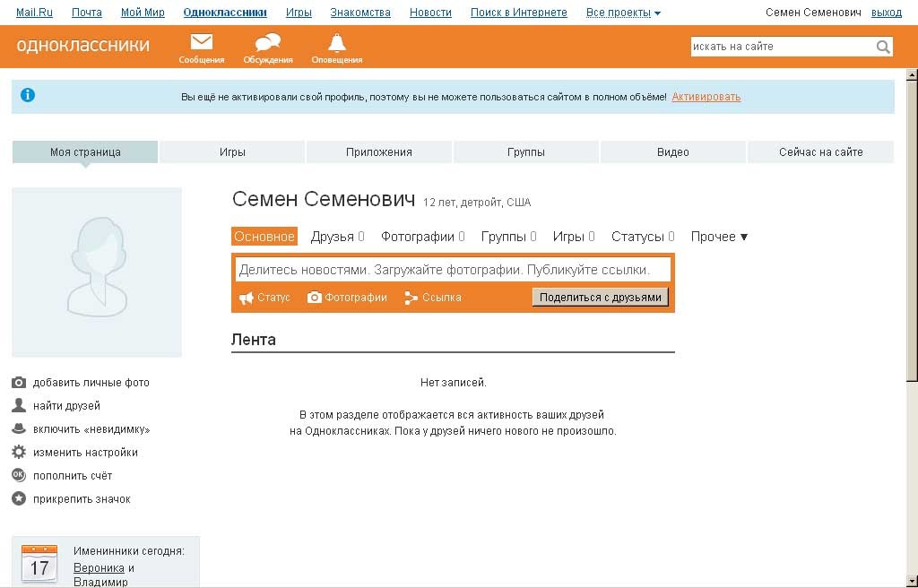This screenshot has height=588, width=918.
Task: Select the Статусы profile tab
Action: [x=643, y=237]
